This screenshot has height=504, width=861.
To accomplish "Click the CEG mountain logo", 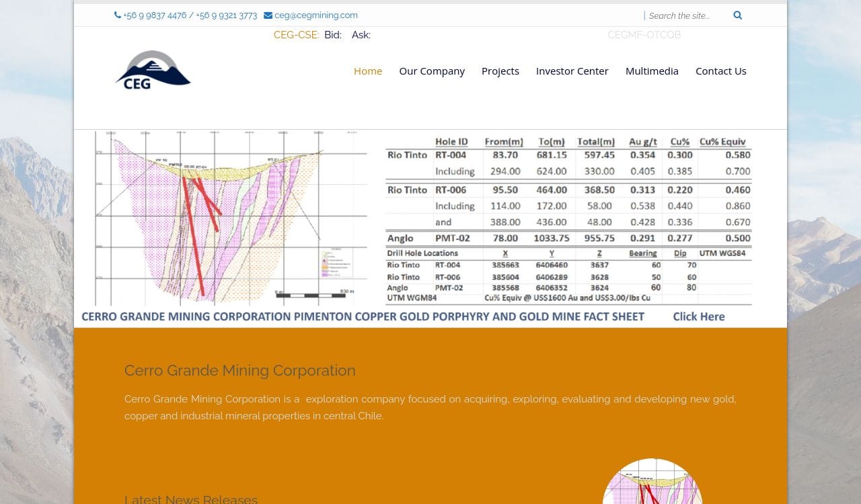I will coord(153,70).
